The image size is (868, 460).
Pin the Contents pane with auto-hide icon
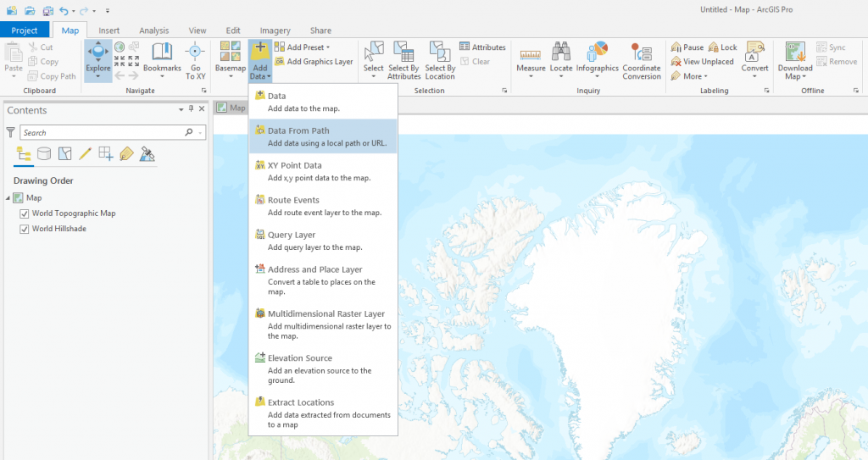(191, 109)
